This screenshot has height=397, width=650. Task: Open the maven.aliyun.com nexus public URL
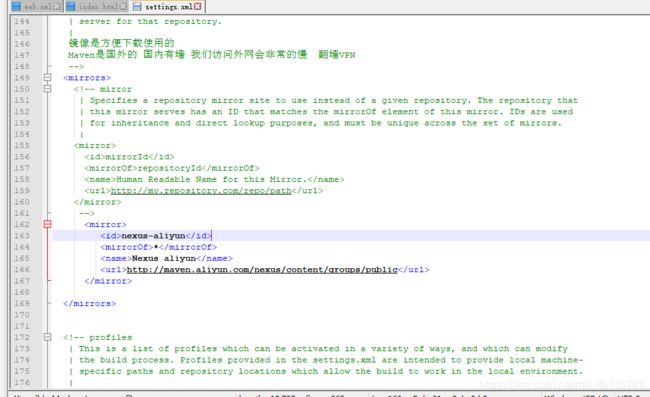point(262,269)
